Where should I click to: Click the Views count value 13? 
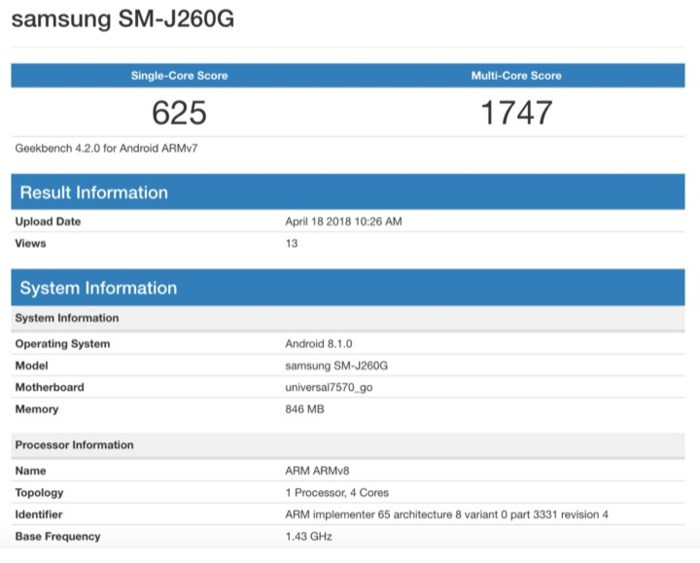point(292,243)
